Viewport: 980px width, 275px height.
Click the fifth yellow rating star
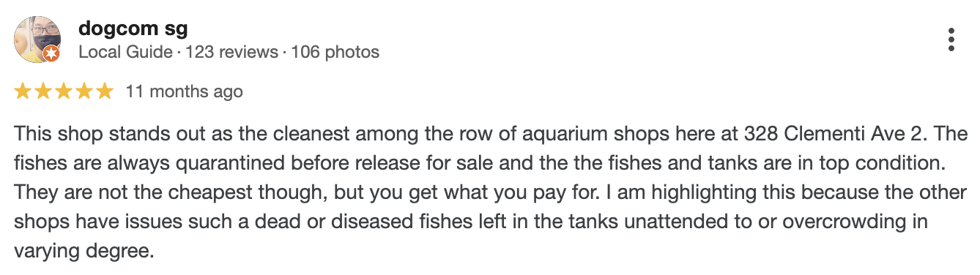pos(105,91)
